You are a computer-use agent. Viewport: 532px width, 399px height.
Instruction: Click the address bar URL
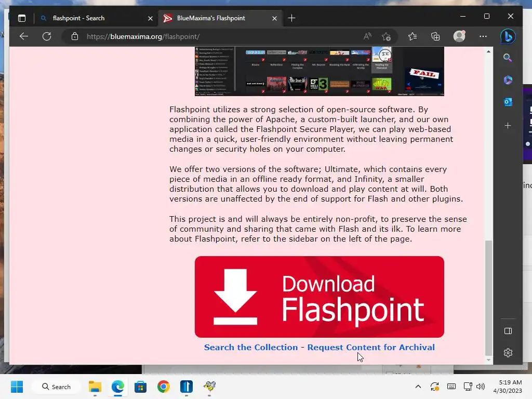(143, 36)
